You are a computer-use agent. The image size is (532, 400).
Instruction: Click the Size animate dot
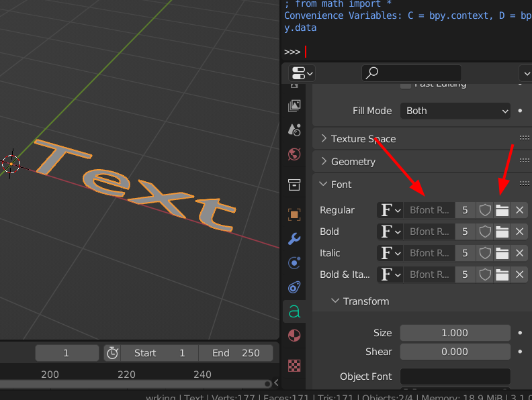[x=520, y=333]
